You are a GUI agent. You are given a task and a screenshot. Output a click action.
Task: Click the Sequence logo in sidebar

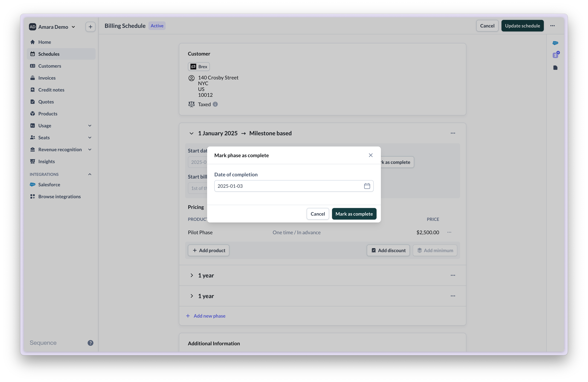(x=43, y=343)
